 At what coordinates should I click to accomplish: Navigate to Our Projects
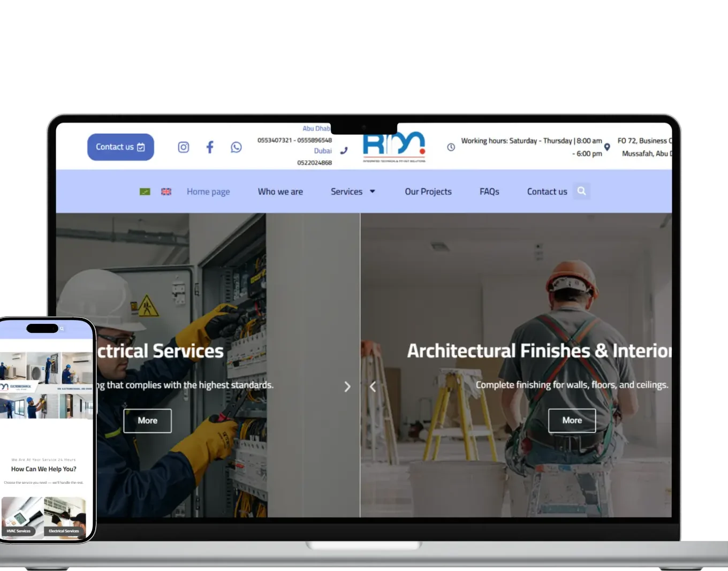(428, 192)
